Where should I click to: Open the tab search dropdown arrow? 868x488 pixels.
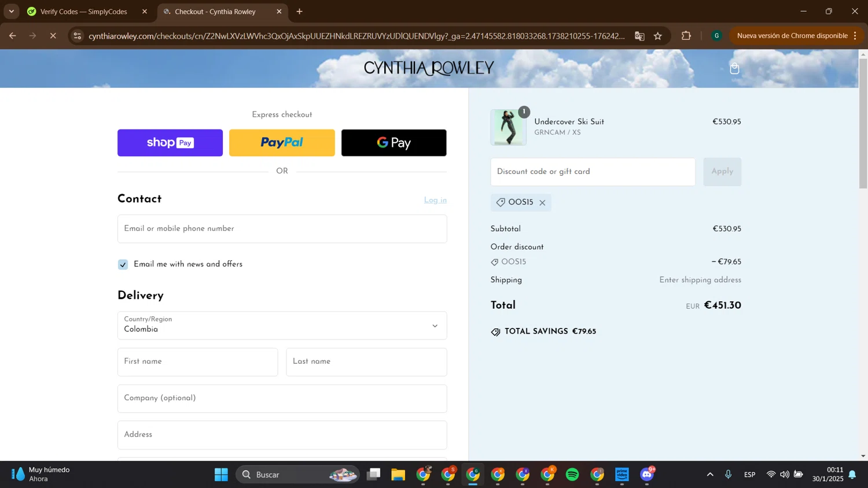11,12
